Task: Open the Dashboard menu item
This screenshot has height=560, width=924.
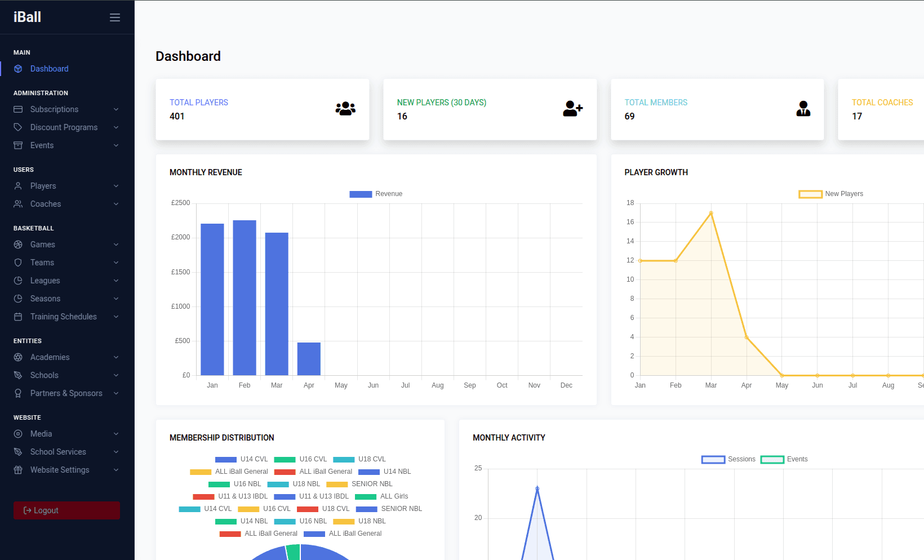Action: tap(67, 69)
